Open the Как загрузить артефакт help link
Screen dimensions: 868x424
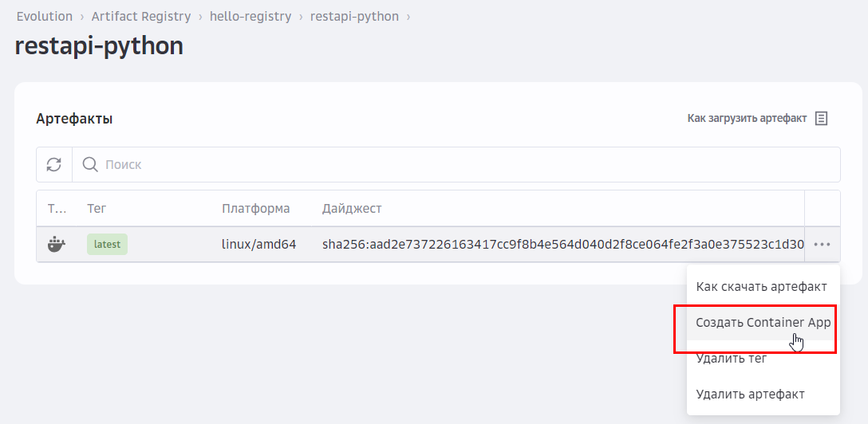click(x=747, y=119)
